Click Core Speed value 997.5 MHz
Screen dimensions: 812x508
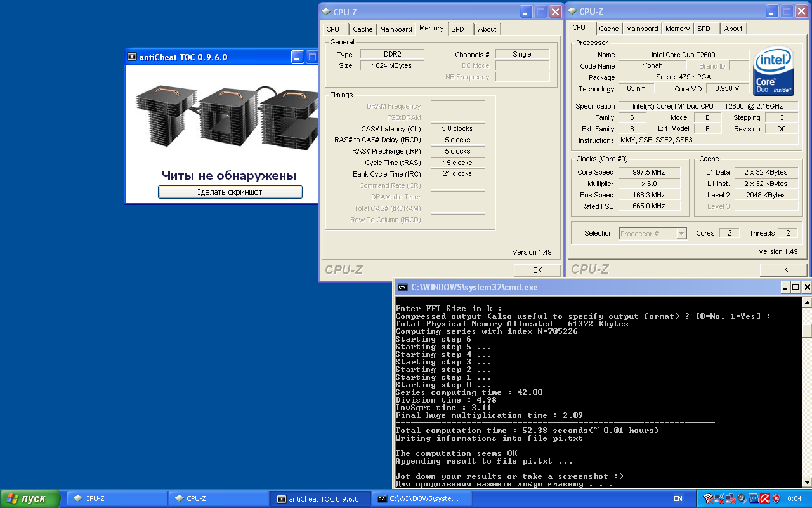click(x=648, y=172)
